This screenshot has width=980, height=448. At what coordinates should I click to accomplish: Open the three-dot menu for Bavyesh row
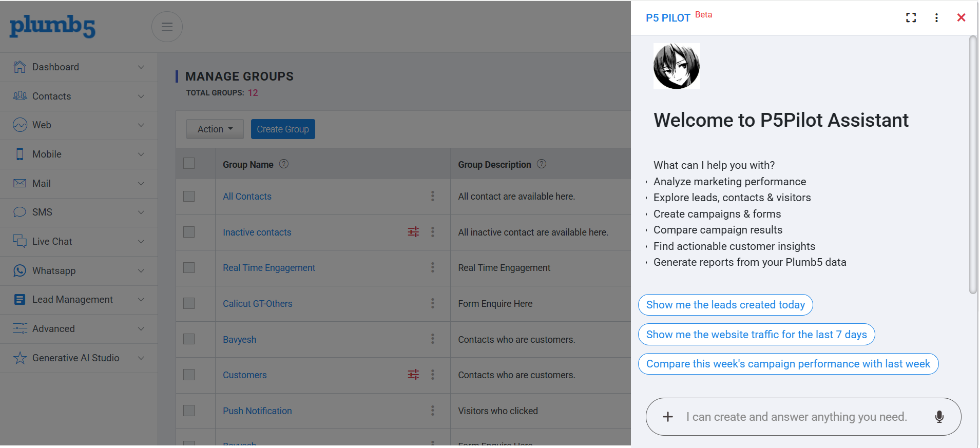click(433, 339)
